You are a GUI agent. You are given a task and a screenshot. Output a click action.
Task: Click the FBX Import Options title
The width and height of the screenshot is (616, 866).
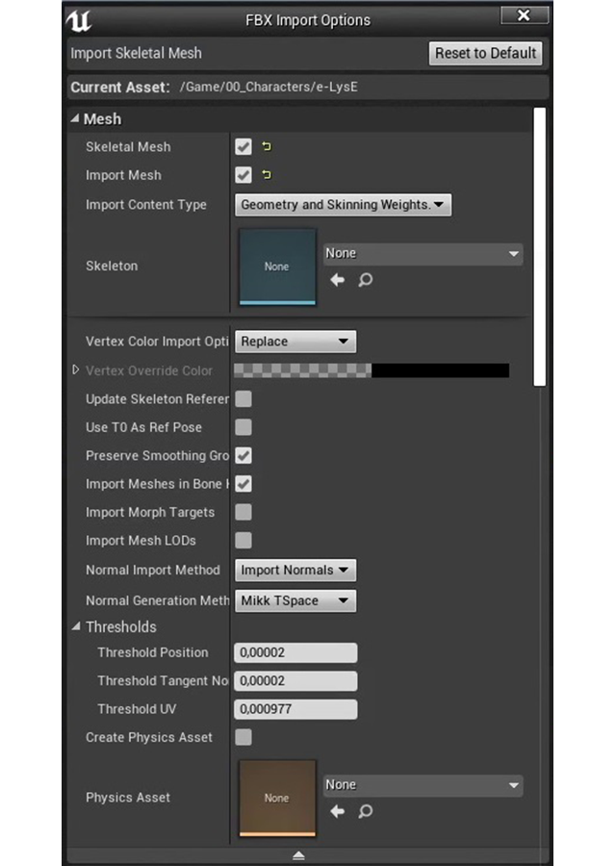coord(308,20)
